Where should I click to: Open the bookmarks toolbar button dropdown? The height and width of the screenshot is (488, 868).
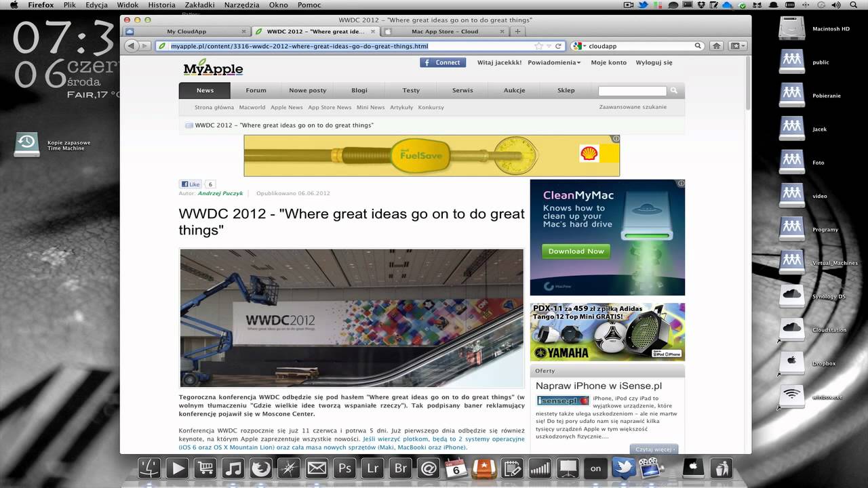[737, 46]
